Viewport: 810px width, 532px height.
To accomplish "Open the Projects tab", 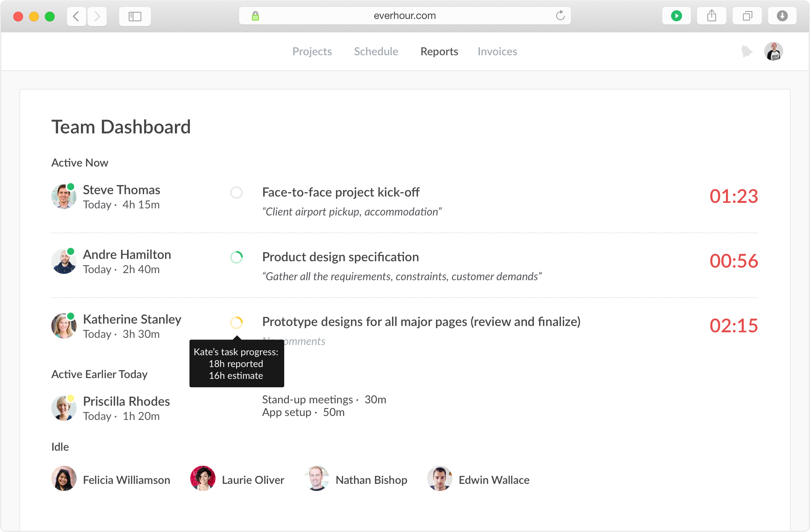I will point(312,52).
